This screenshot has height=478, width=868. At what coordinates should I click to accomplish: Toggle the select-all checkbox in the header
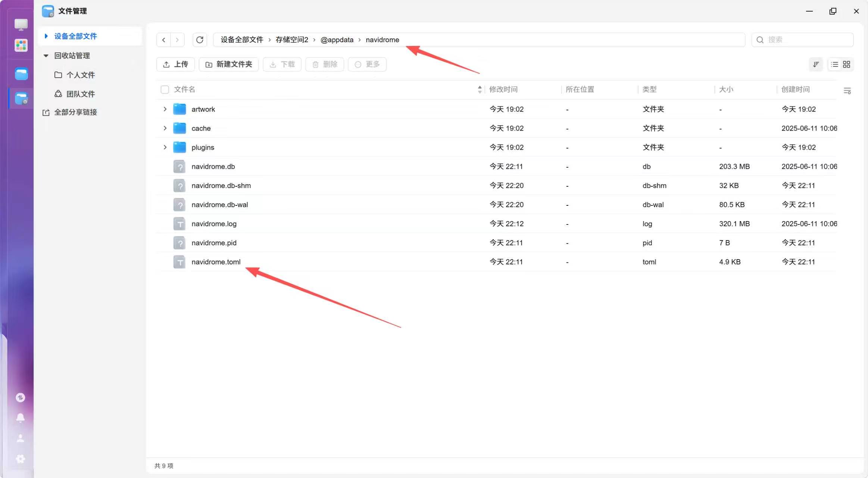pos(165,89)
